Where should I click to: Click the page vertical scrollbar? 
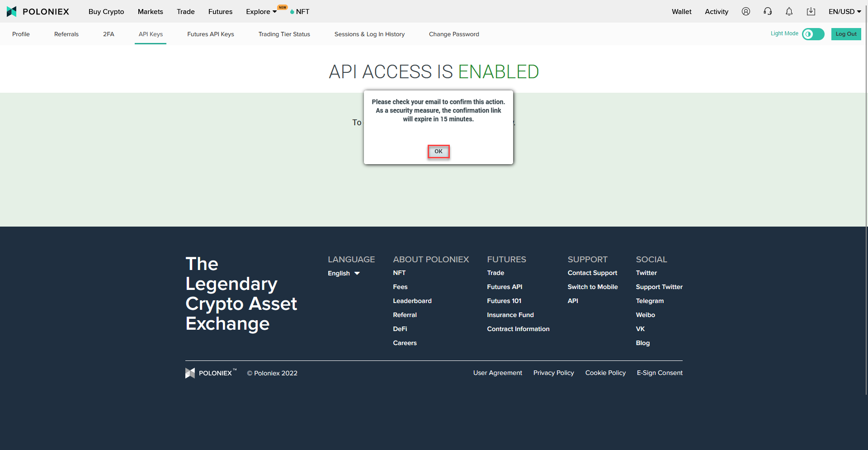[866, 199]
